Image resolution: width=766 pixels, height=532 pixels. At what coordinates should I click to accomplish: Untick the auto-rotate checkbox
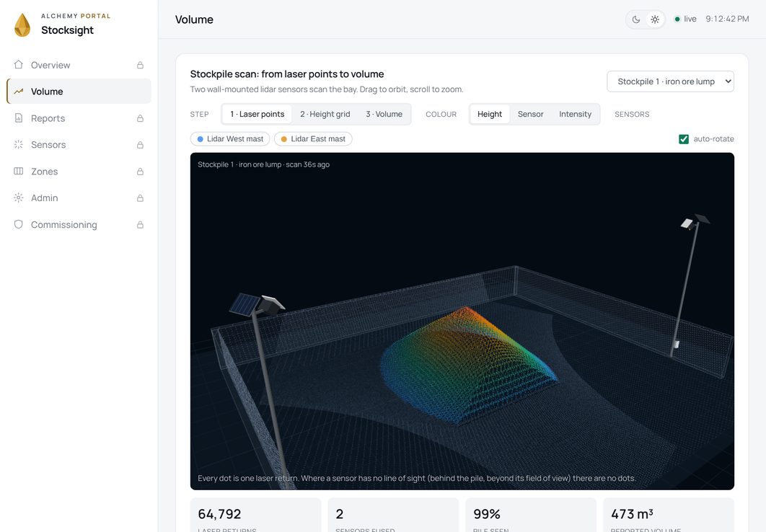684,139
